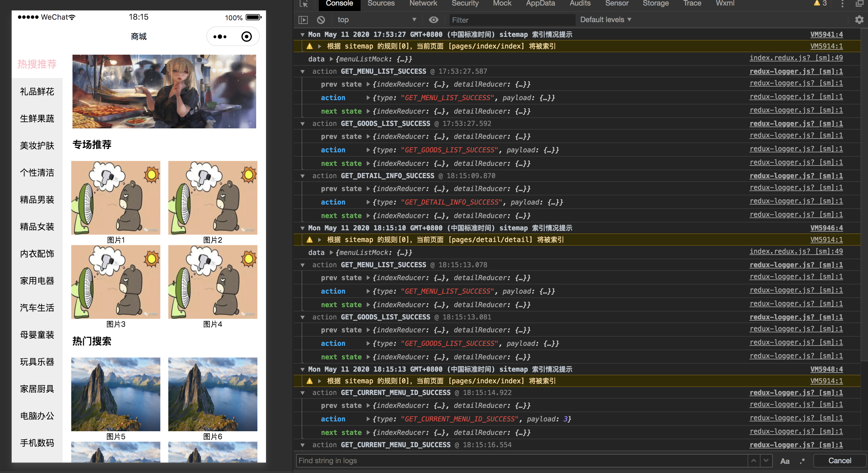Image resolution: width=868 pixels, height=473 pixels.
Task: Toggle regex search option
Action: click(802, 461)
